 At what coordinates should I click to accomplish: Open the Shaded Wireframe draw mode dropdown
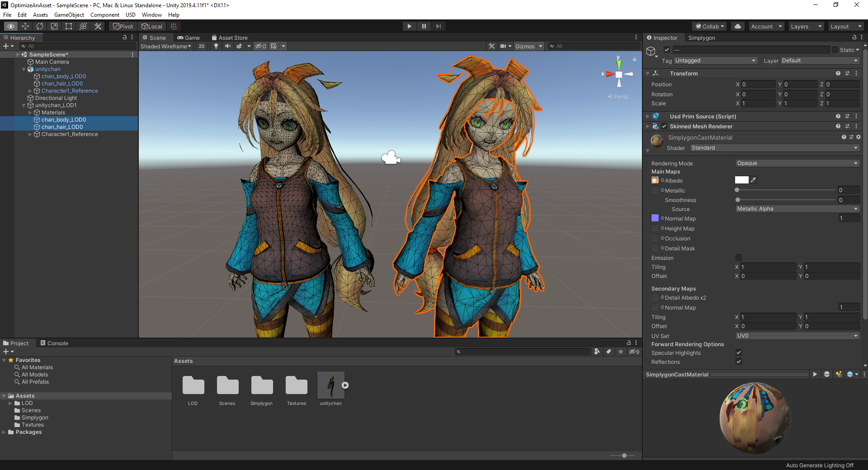pyautogui.click(x=166, y=46)
